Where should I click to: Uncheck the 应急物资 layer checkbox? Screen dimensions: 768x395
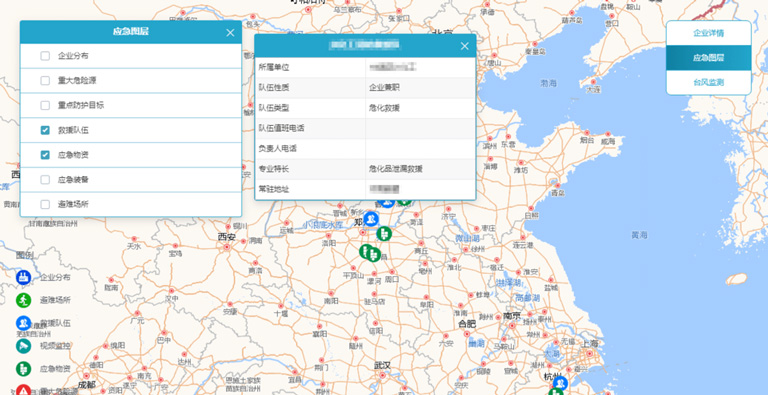pyautogui.click(x=45, y=155)
